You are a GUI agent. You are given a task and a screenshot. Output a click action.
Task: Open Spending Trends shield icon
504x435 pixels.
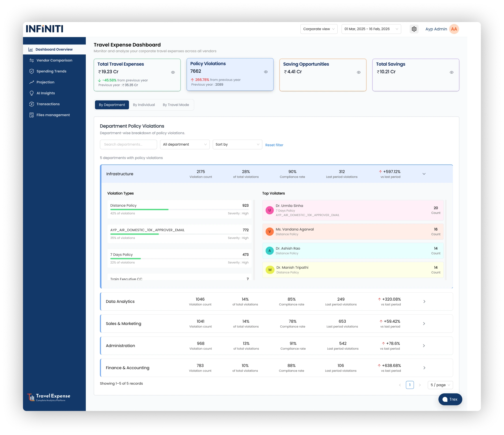(x=32, y=71)
